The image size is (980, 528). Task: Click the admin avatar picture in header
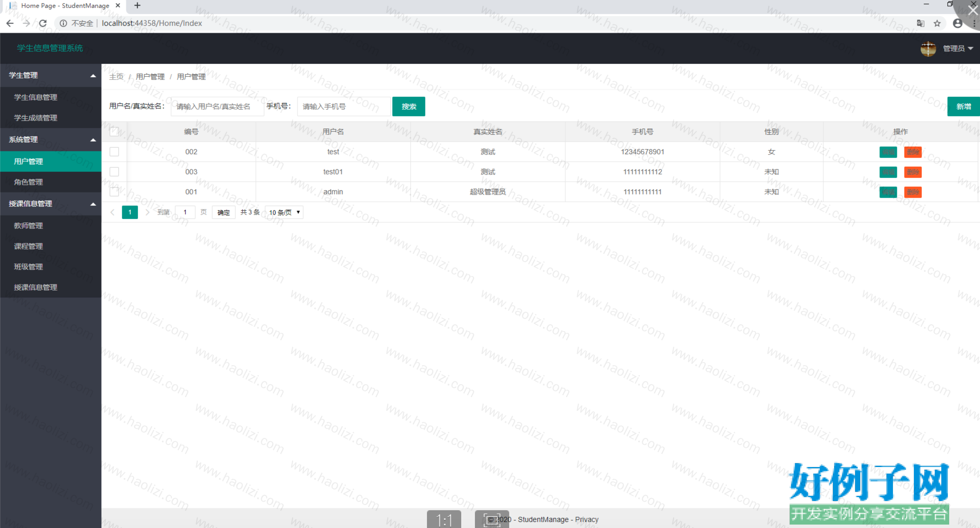click(928, 48)
